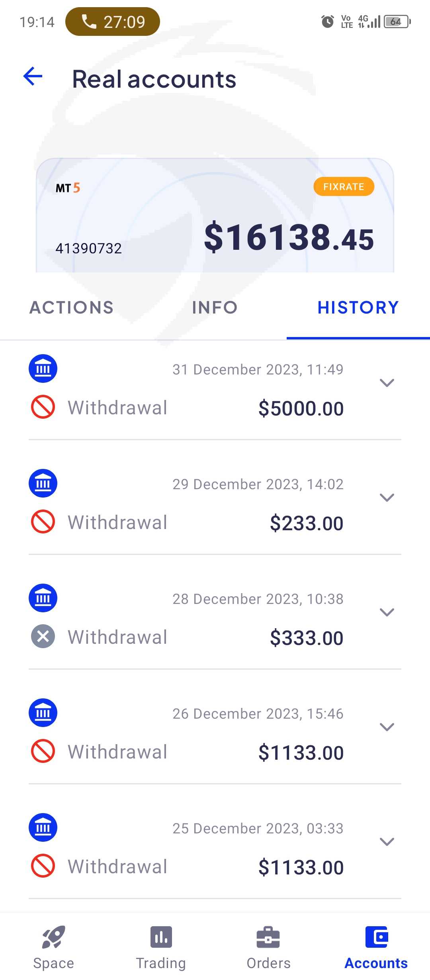The height and width of the screenshot is (980, 430).
Task: Tap cancelled X icon on $333.00 withdrawal
Action: point(43,636)
